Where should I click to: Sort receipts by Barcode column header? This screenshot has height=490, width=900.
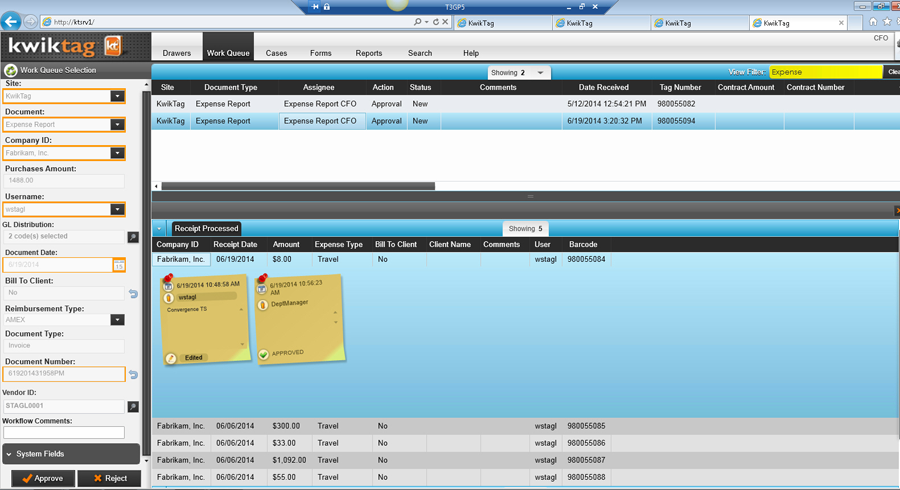pos(583,244)
